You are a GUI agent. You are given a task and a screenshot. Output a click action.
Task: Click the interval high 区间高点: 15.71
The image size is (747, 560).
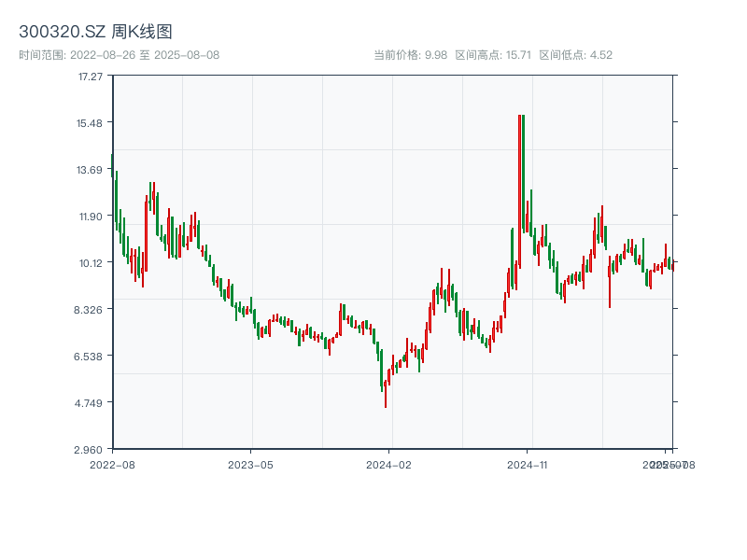pos(493,55)
